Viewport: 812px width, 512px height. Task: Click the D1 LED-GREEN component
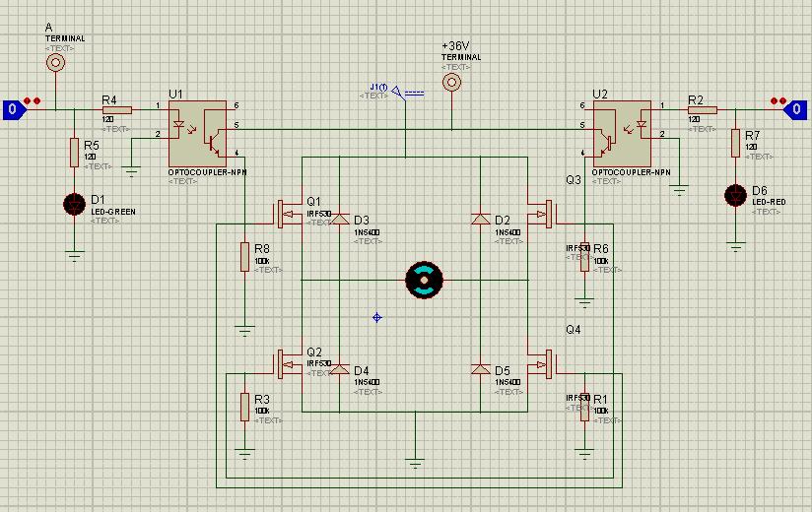tap(74, 204)
